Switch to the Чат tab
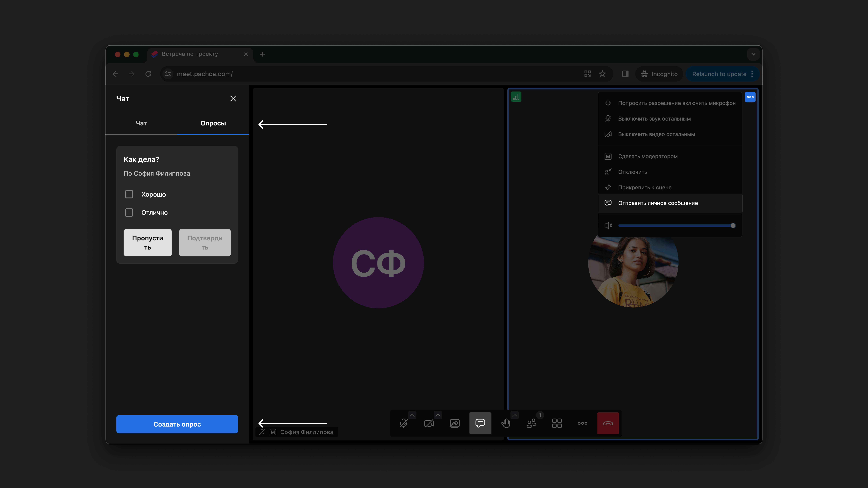Screen dimensions: 868x488 [x=141, y=123]
